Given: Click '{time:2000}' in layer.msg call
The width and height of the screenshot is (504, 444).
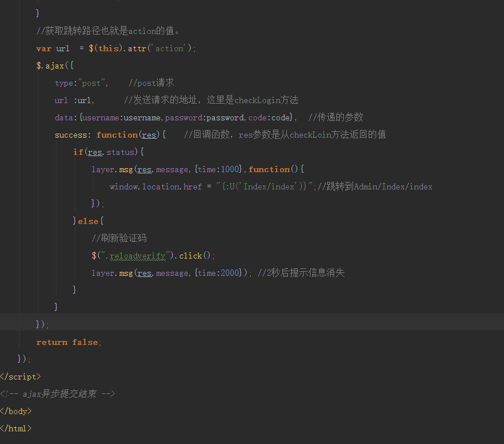Looking at the screenshot, I should coord(218,273).
